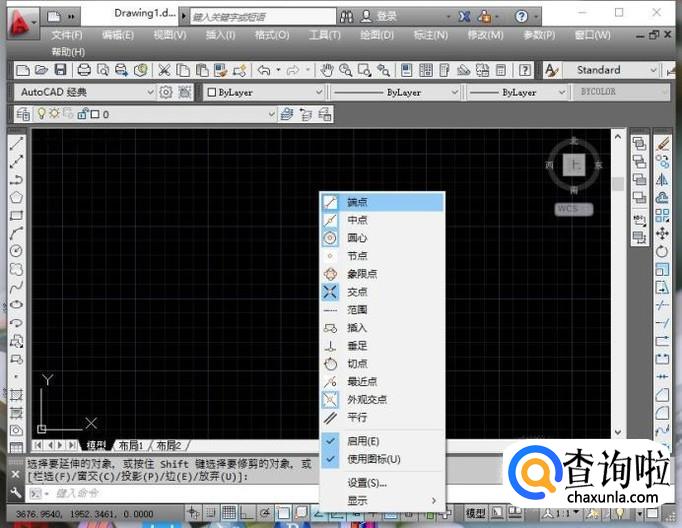Click the Save icon in the standard toolbar
This screenshot has height=528, width=682.
(61, 70)
